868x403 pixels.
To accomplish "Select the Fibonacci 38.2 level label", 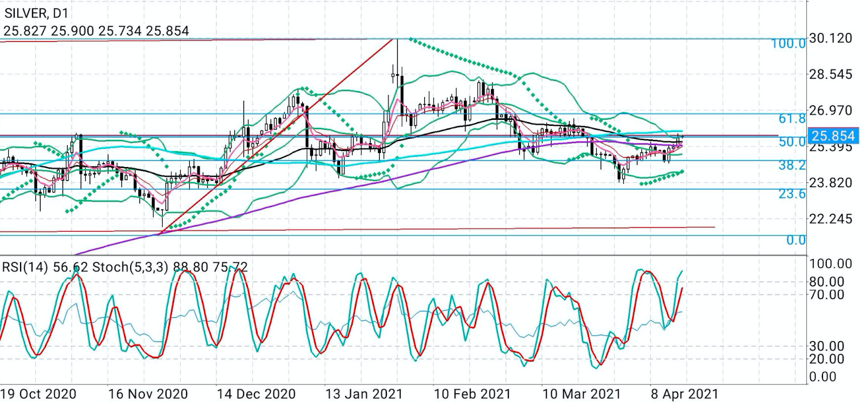I will [792, 165].
